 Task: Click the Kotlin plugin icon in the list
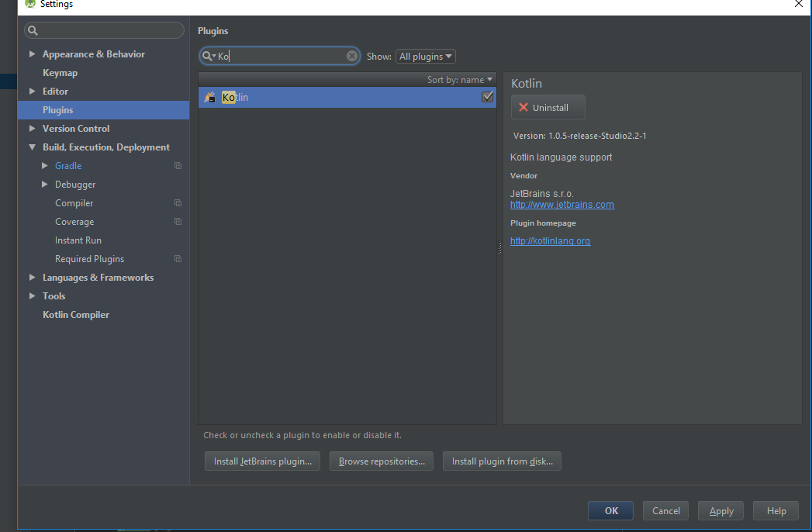209,97
